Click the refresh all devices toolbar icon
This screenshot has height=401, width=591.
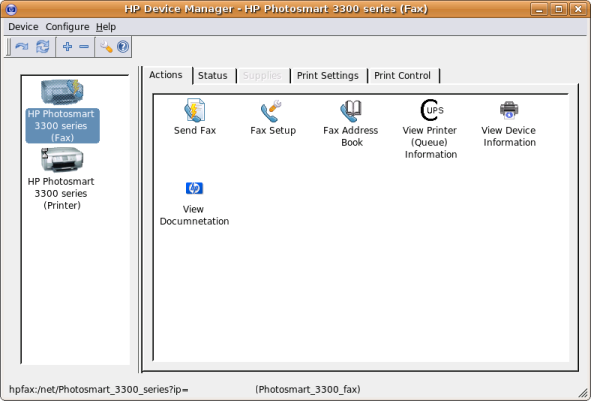[43, 47]
